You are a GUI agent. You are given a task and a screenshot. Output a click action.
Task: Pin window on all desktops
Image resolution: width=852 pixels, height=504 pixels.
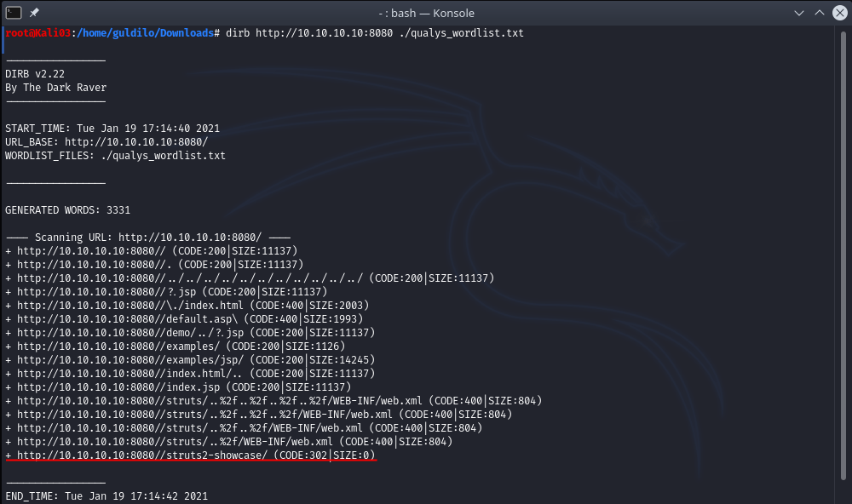[x=34, y=13]
